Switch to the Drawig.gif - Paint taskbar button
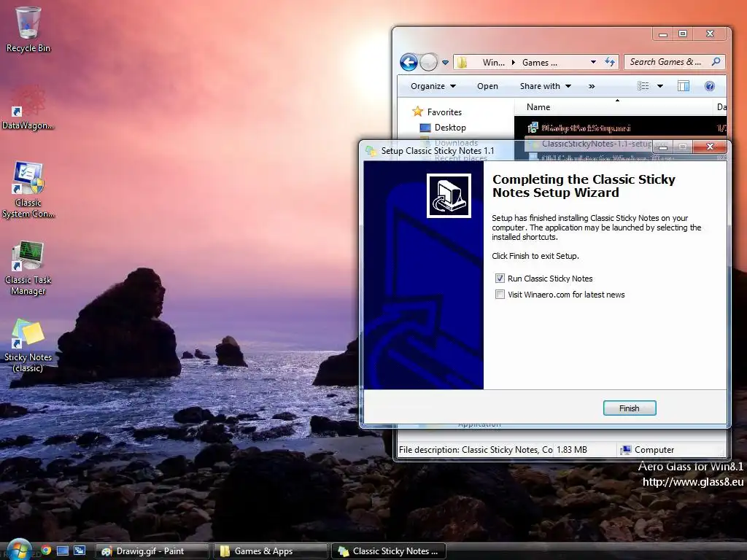 152,551
